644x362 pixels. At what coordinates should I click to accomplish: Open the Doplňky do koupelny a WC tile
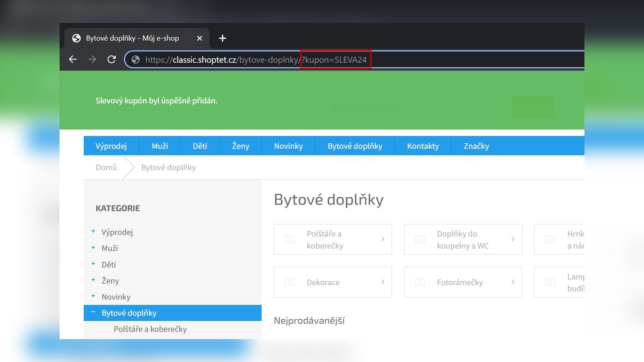[462, 239]
